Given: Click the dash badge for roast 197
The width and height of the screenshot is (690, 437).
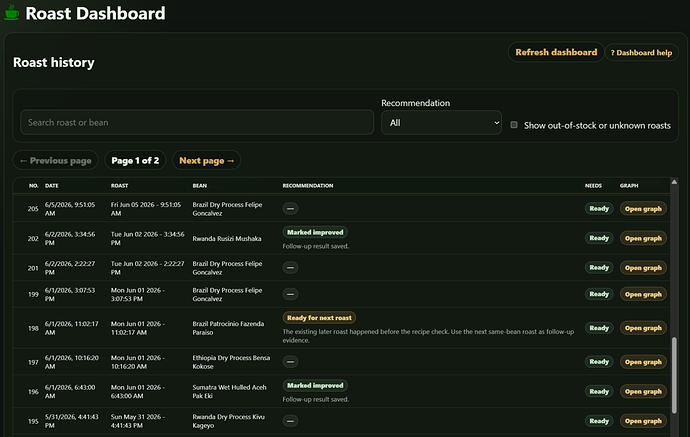Looking at the screenshot, I should pyautogui.click(x=290, y=362).
